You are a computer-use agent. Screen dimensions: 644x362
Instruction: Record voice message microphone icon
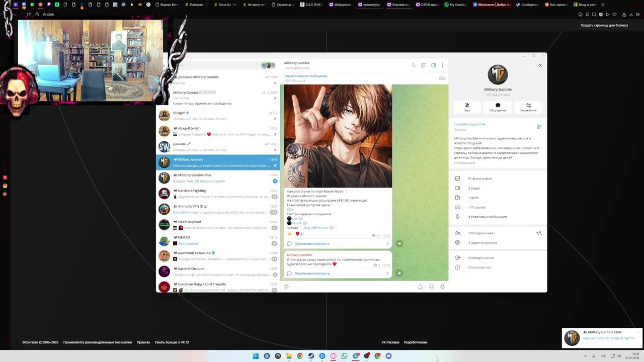442,287
